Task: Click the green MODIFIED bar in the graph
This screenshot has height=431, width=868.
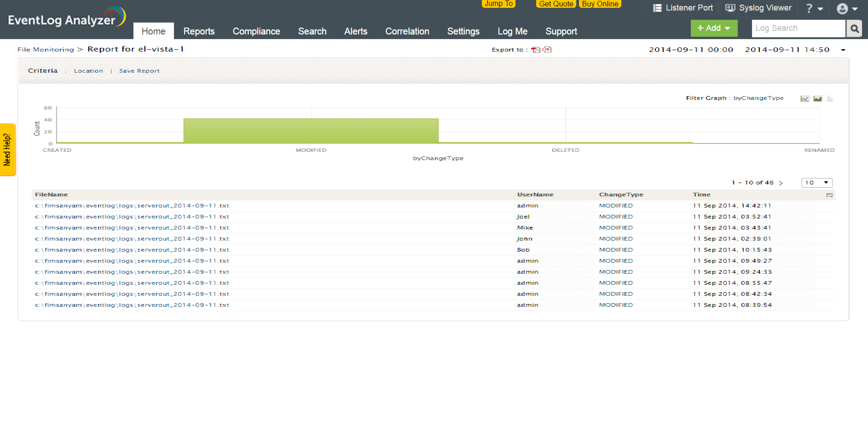Action: [311, 131]
